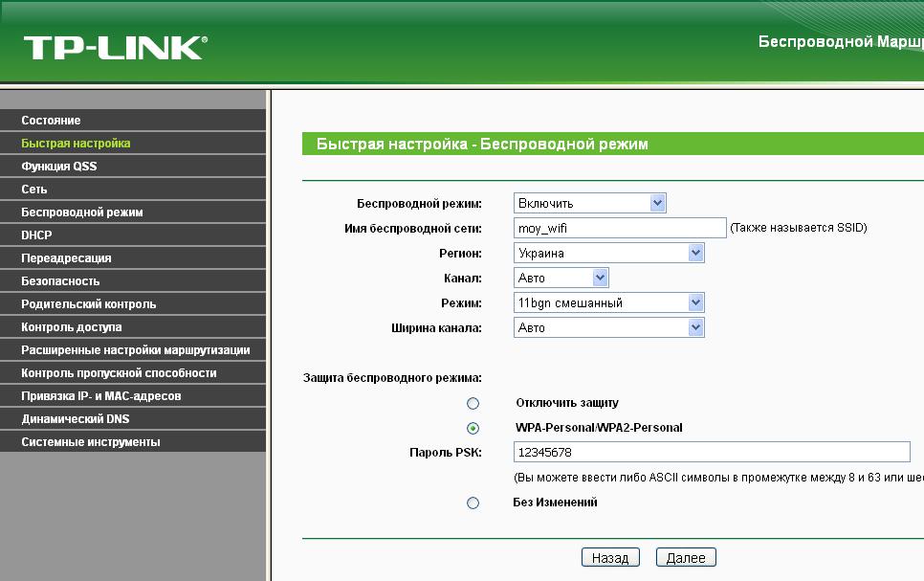Select Без Изменений radio button

coord(473,503)
